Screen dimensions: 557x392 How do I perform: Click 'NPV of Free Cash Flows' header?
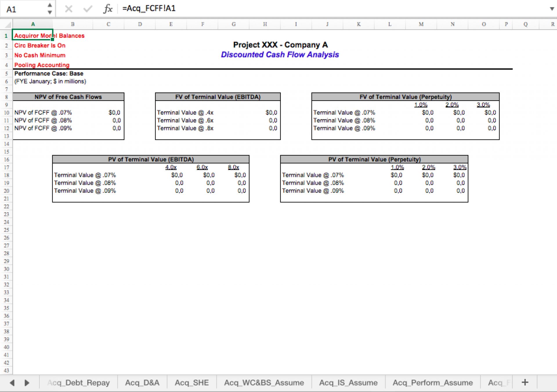[68, 97]
